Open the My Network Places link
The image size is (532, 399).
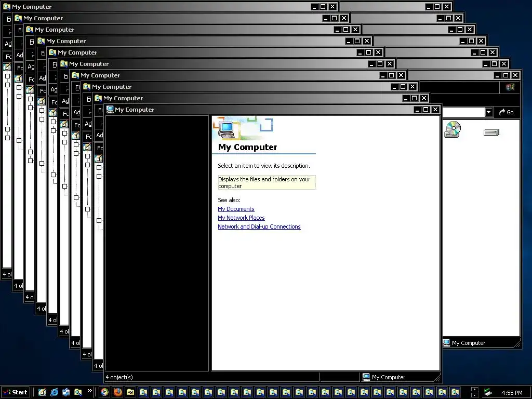point(241,218)
